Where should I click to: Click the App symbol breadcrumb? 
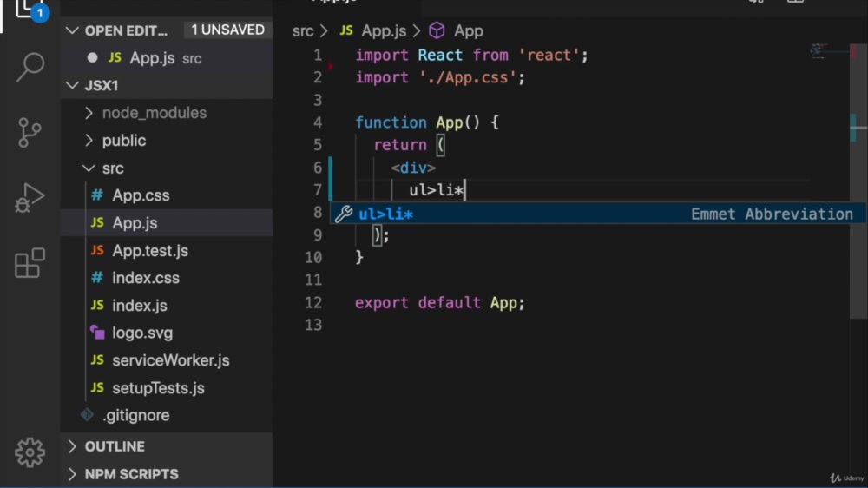tap(469, 31)
